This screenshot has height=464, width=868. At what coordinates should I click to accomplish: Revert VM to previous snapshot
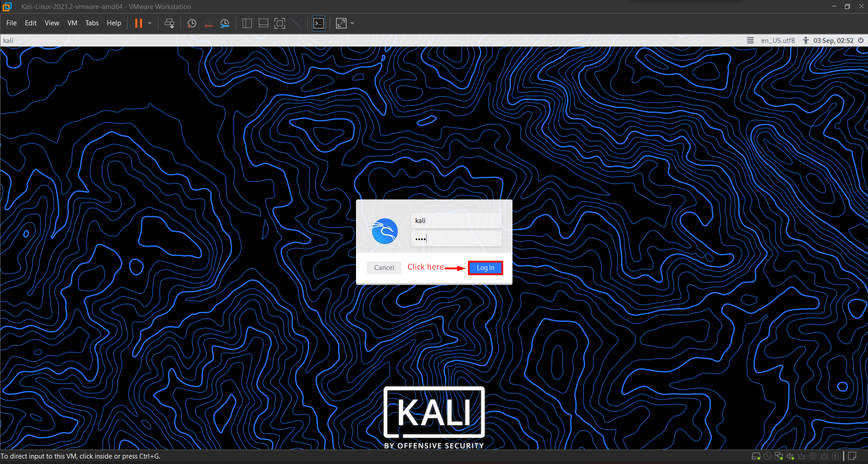[208, 24]
